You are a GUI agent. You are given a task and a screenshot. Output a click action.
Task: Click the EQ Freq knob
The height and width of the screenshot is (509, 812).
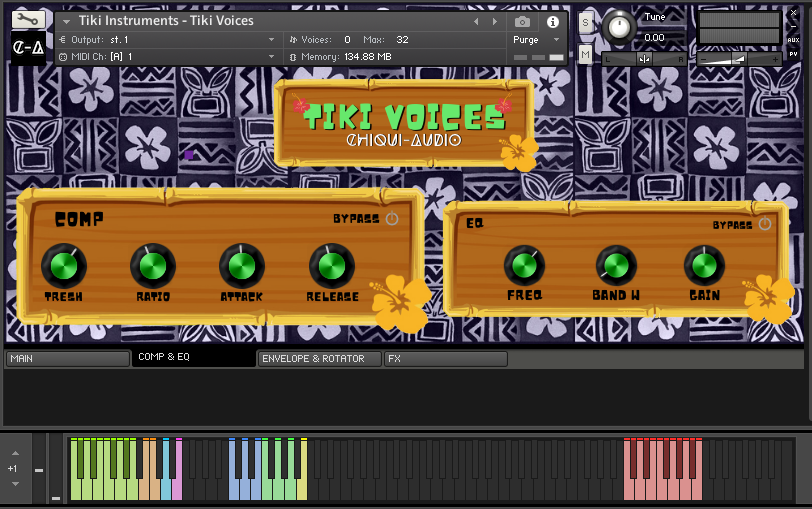pos(524,266)
